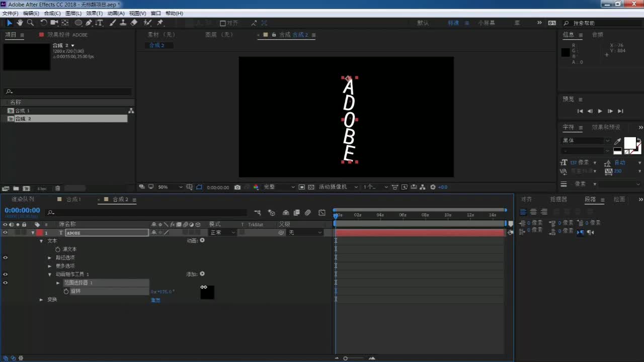This screenshot has width=644, height=362.
Task: Click the snapshot camera icon in viewer
Action: (x=237, y=187)
